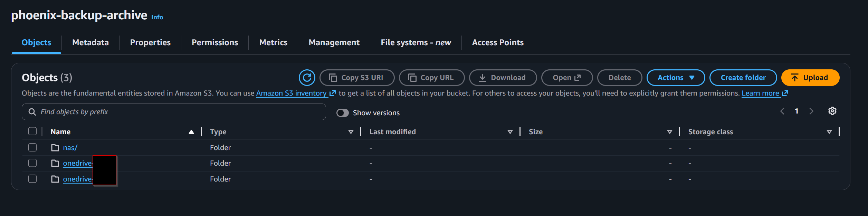Viewport: 868px width, 216px height.
Task: Sort by Last modified column arrow
Action: point(510,132)
